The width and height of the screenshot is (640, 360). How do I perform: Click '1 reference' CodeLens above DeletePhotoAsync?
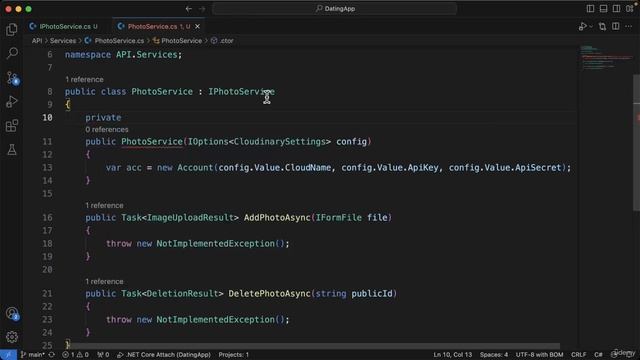pos(104,282)
